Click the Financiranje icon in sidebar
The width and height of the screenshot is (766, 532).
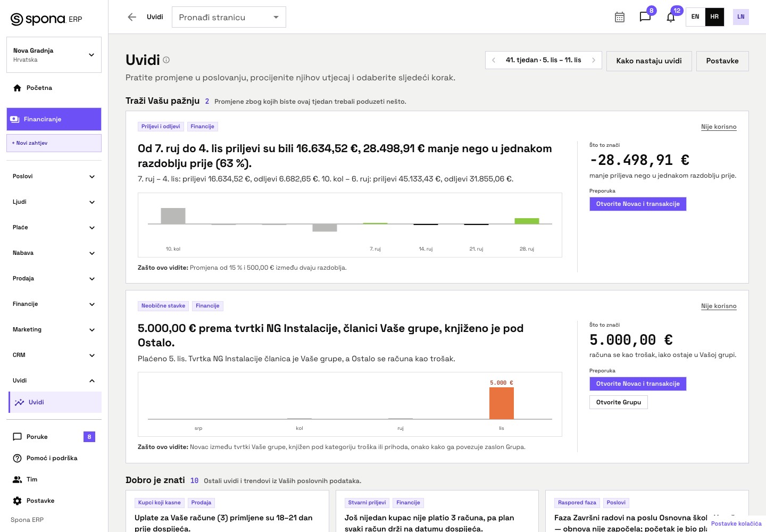click(14, 119)
